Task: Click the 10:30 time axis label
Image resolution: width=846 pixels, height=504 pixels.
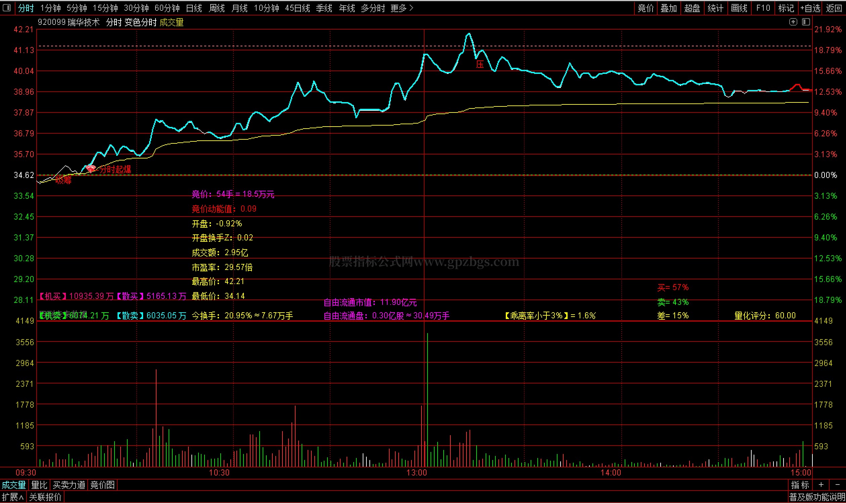Action: coord(219,473)
